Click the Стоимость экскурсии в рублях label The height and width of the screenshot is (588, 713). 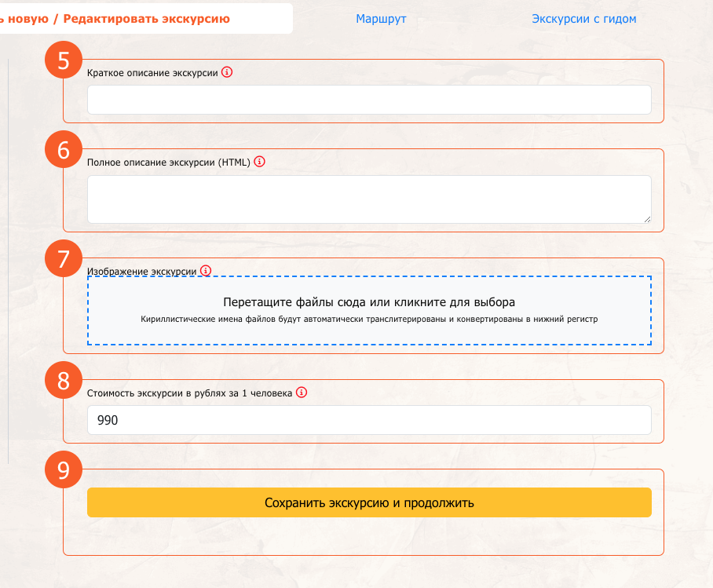click(x=189, y=393)
